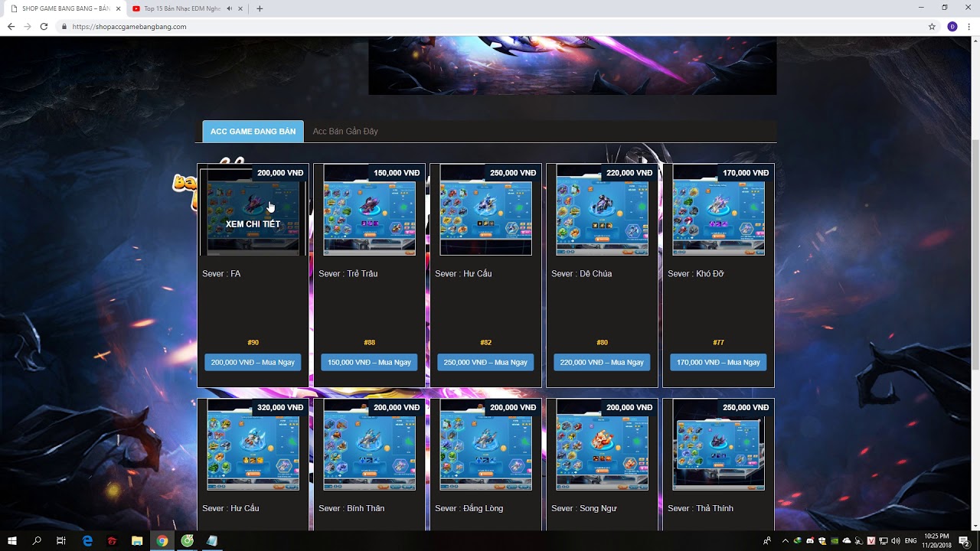Close the Top 15 Bản Nhạc EDM tab
Screen dimensions: 980x551
(x=240, y=8)
